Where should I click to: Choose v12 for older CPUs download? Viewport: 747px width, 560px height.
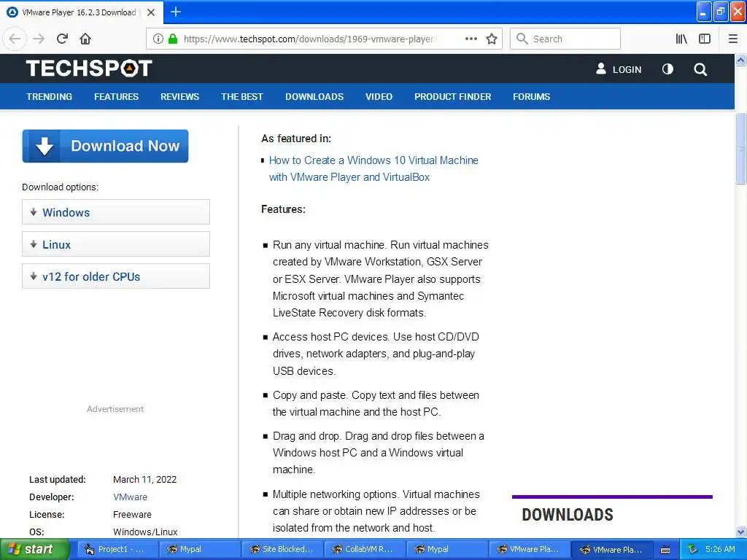(x=116, y=276)
